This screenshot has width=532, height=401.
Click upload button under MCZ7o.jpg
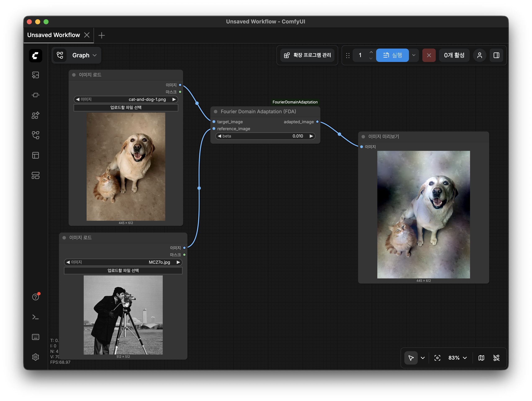(x=123, y=271)
